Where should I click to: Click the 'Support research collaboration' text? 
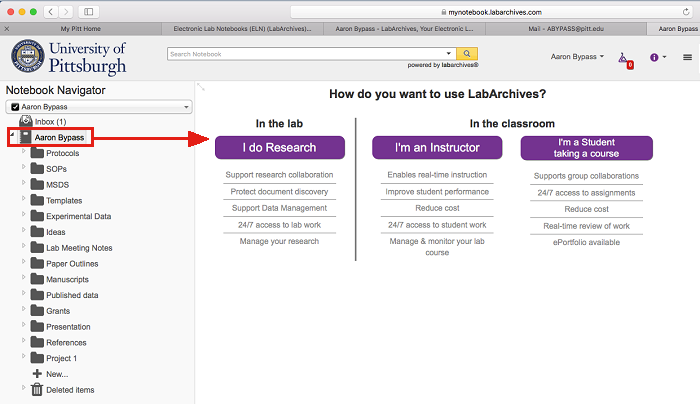(x=279, y=175)
